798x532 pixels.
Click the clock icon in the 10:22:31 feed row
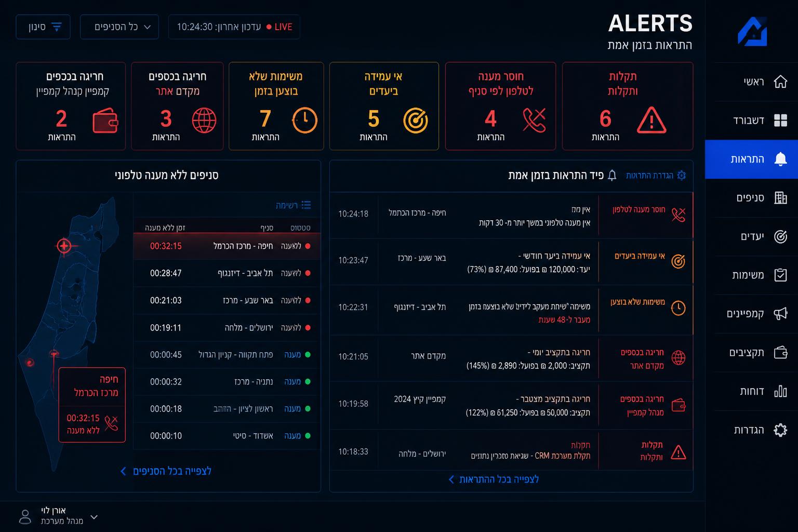click(679, 308)
